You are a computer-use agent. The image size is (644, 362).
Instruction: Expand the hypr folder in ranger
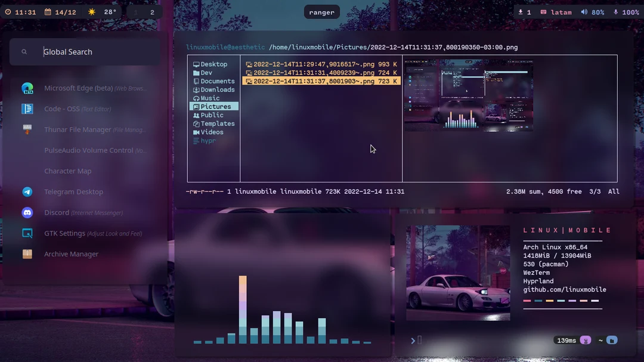206,141
